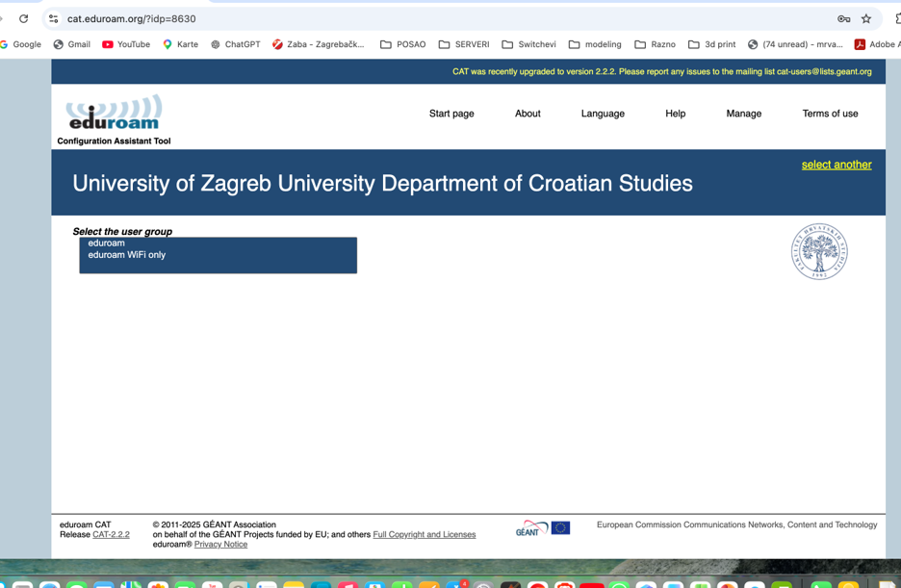
Task: Open the Google bookmark
Action: click(x=20, y=44)
